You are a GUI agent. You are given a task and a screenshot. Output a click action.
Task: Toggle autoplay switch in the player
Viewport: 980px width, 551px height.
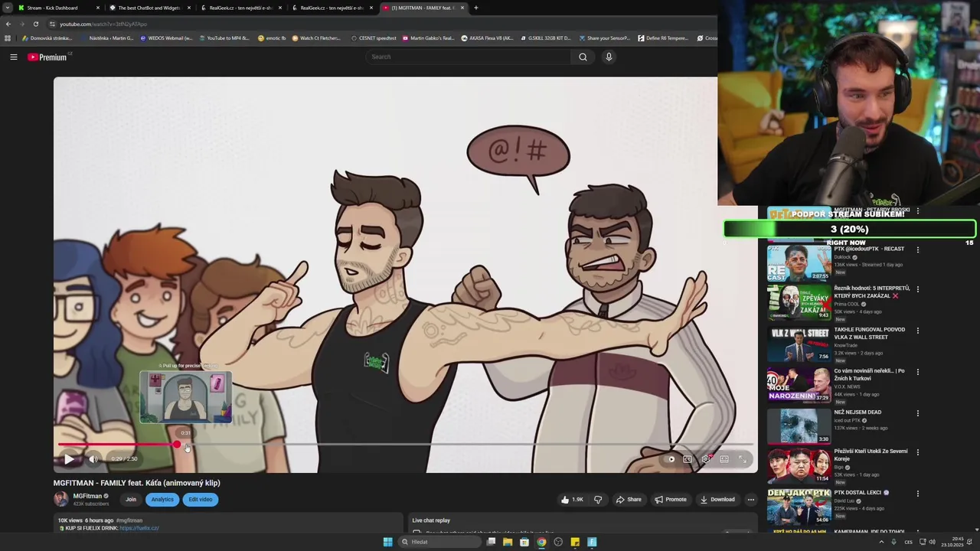click(671, 459)
